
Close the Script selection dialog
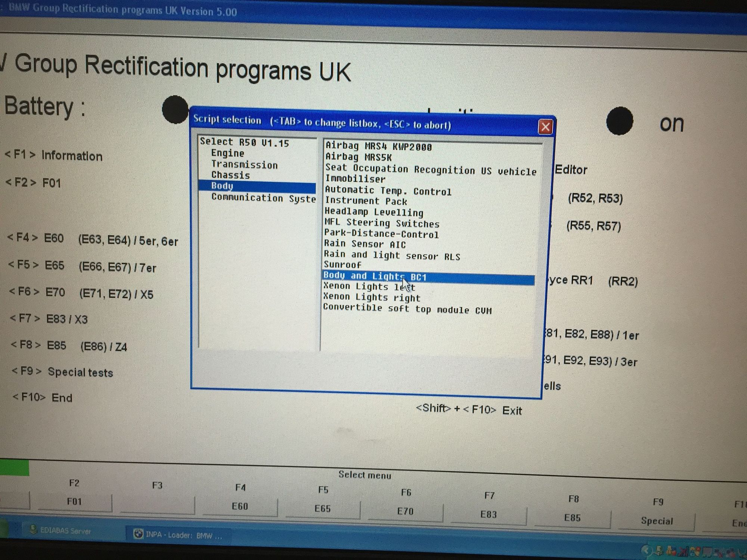(545, 127)
